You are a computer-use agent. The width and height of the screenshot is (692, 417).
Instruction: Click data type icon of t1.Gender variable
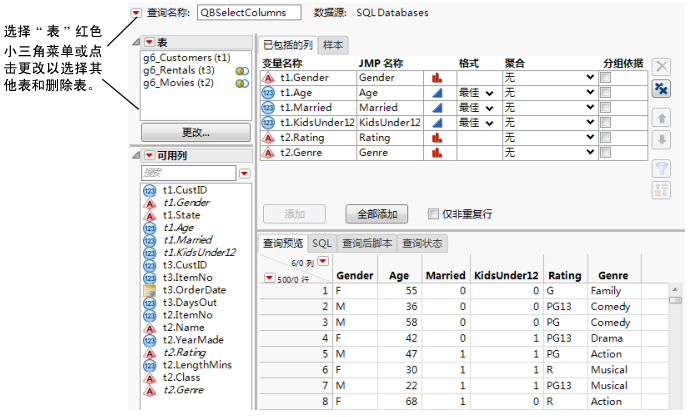[268, 78]
